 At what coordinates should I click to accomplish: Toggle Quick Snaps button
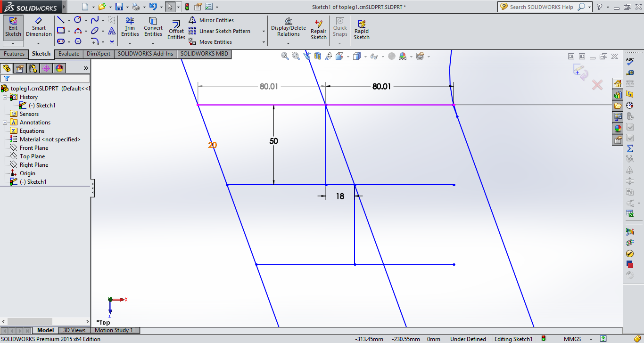pyautogui.click(x=340, y=27)
